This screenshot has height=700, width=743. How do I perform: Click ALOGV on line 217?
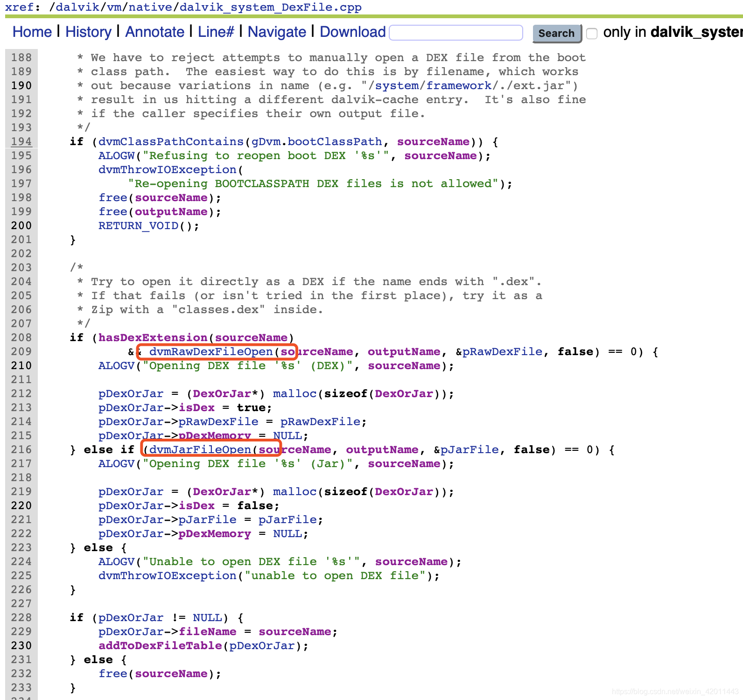(117, 463)
